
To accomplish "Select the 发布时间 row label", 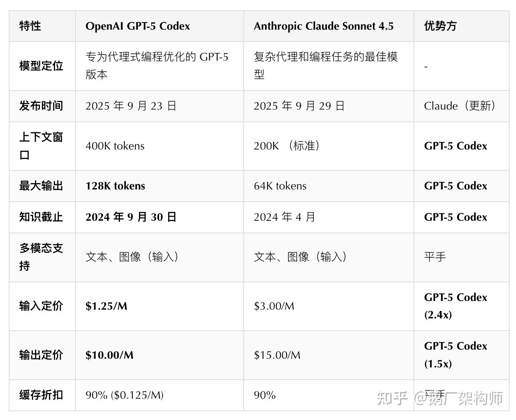I will (x=41, y=106).
